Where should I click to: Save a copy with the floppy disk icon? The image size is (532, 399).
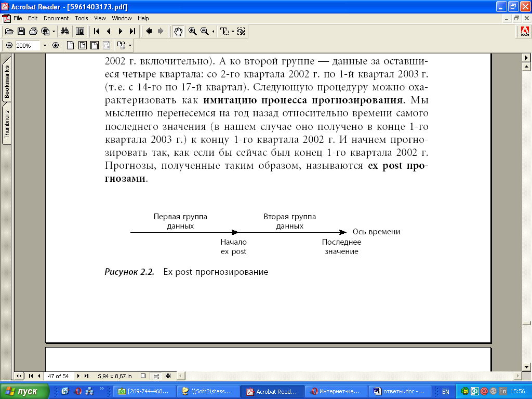tap(21, 32)
